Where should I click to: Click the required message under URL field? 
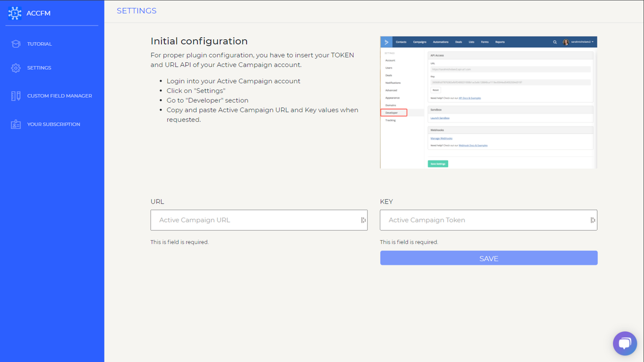180,242
